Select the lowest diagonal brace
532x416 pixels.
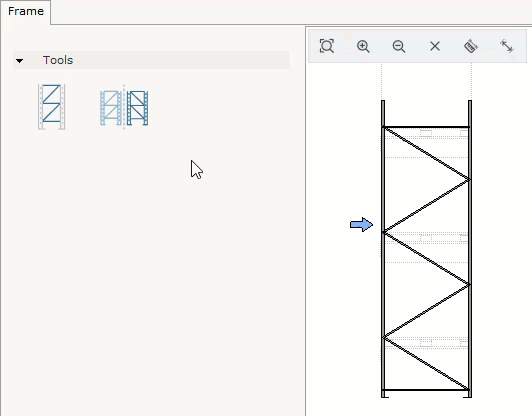tap(426, 363)
